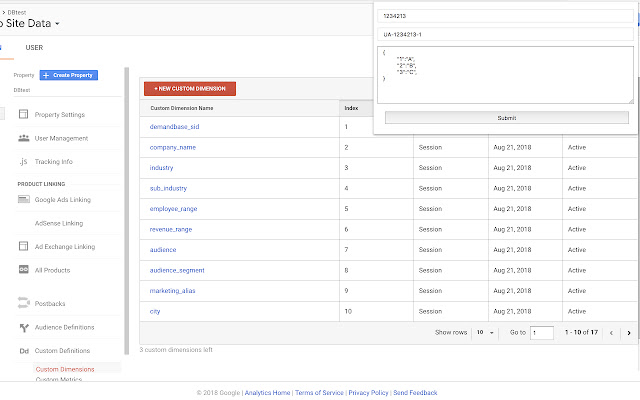
Task: Click the Ad Exchange Linking icon
Action: (24, 246)
